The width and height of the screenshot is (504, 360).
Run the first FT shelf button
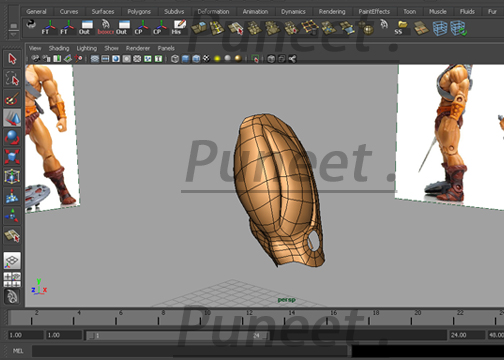(49, 28)
